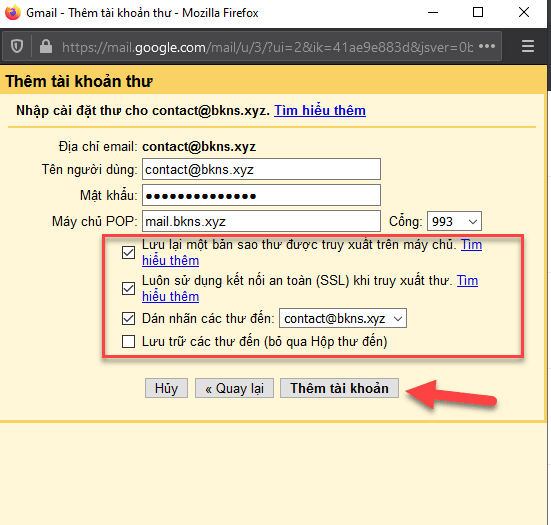Open the Firefox hamburger menu
The height and width of the screenshot is (525, 551).
[x=528, y=46]
